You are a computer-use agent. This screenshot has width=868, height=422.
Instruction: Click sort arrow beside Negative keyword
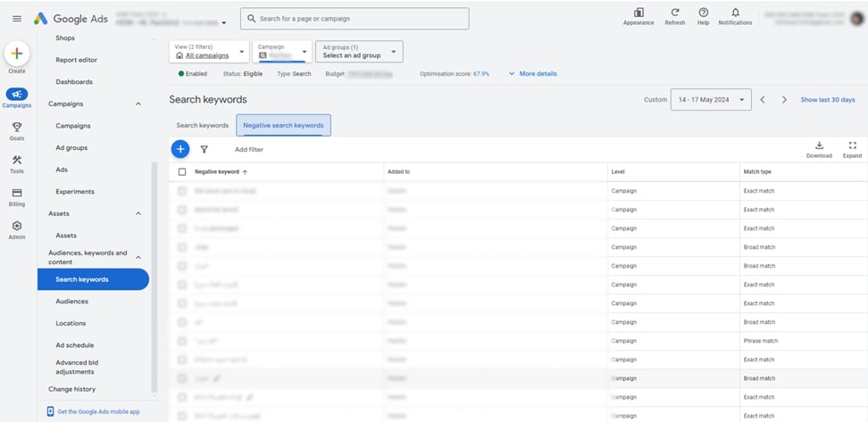coord(245,172)
